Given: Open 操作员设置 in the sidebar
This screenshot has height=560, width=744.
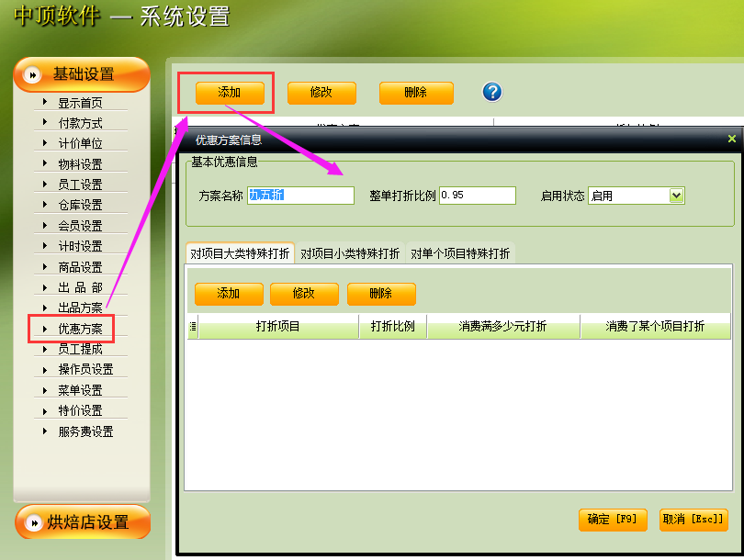Looking at the screenshot, I should 85,369.
